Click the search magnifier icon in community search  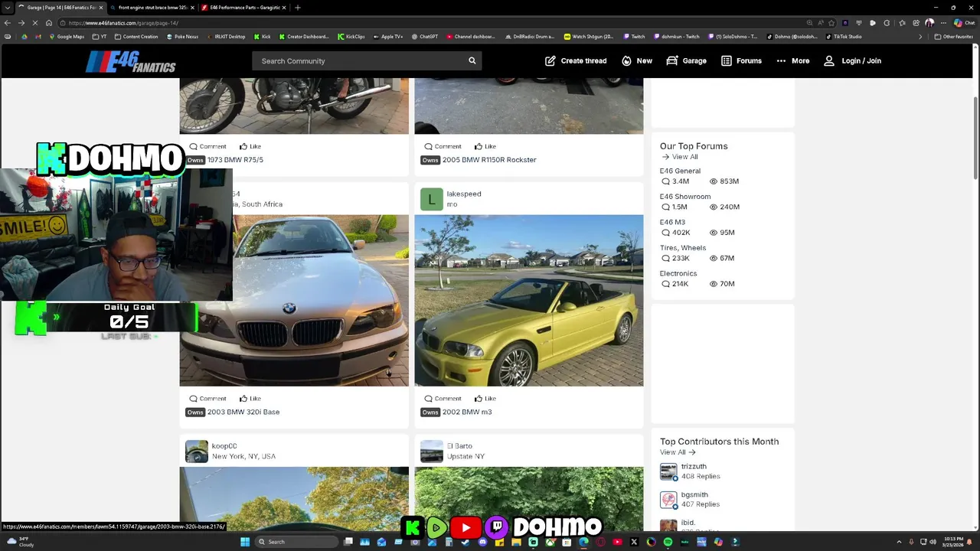(x=472, y=60)
